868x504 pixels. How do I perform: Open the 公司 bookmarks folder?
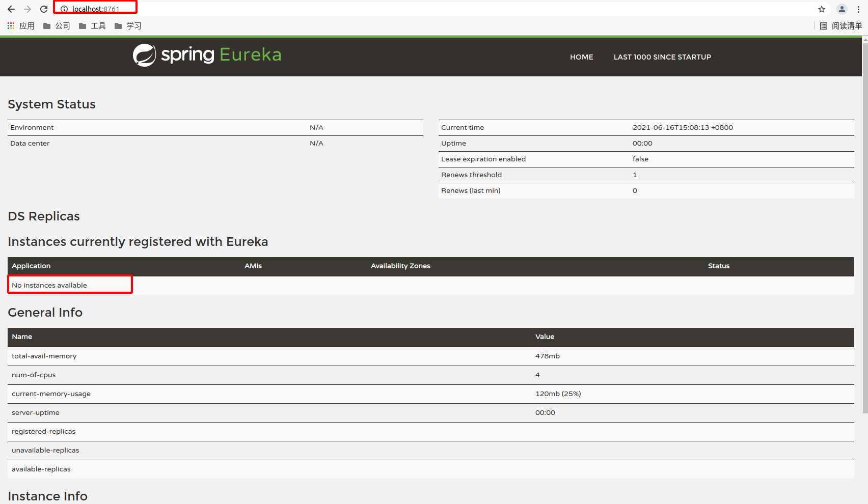[57, 26]
